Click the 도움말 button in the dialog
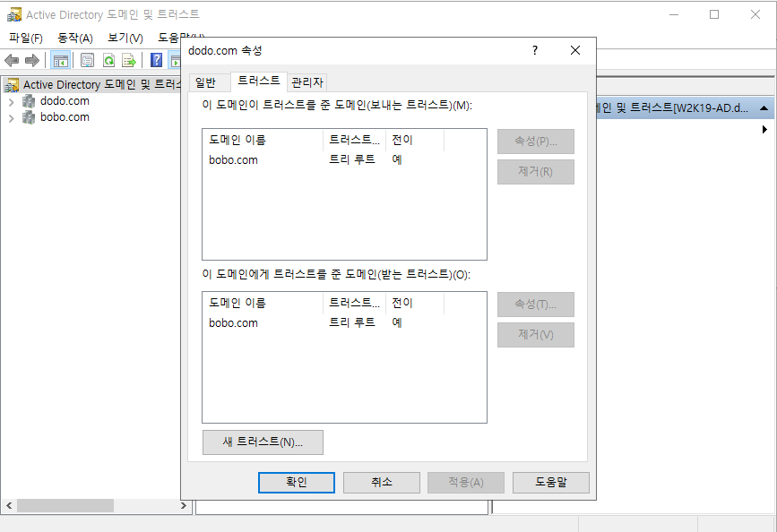The width and height of the screenshot is (777, 532). (x=551, y=482)
